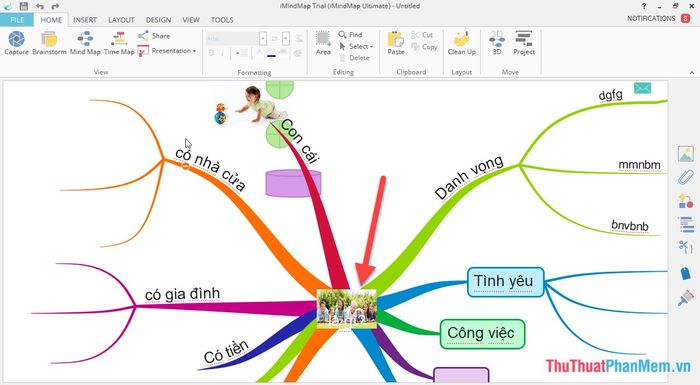The height and width of the screenshot is (385, 700).
Task: Click the Save icon in title bar
Action: click(24, 6)
